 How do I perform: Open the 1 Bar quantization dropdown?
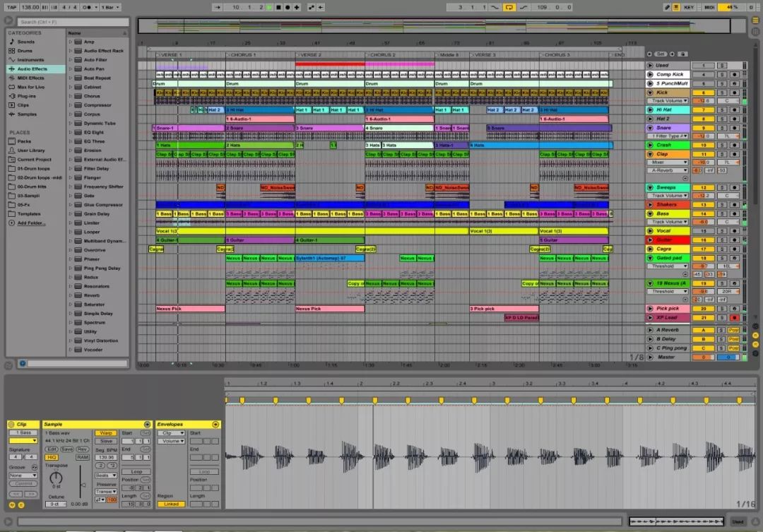pyautogui.click(x=110, y=7)
